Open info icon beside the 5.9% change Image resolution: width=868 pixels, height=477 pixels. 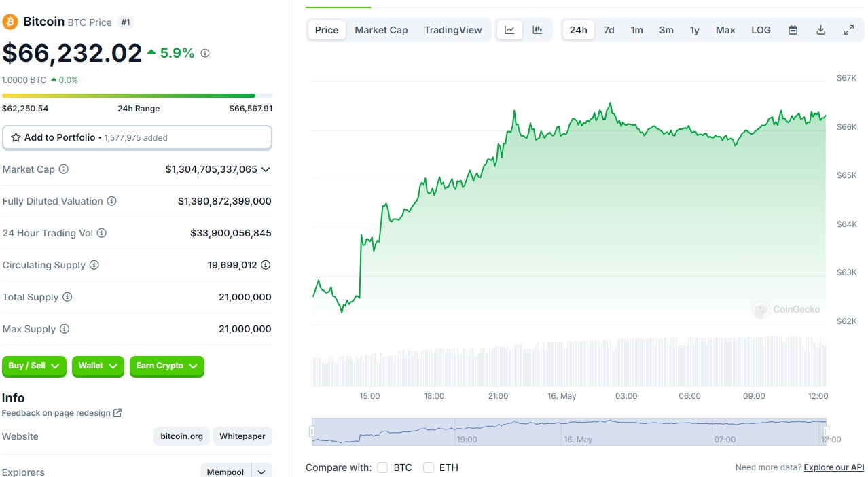205,53
